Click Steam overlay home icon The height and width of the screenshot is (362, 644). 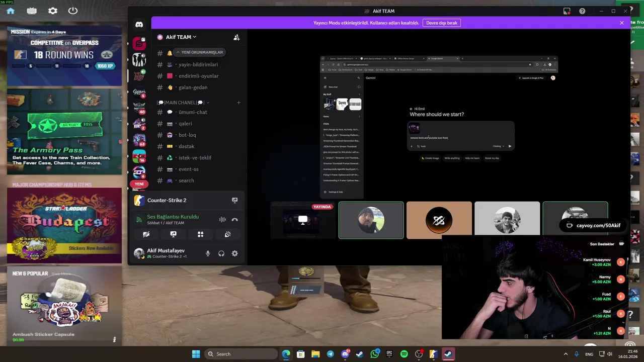pyautogui.click(x=11, y=11)
